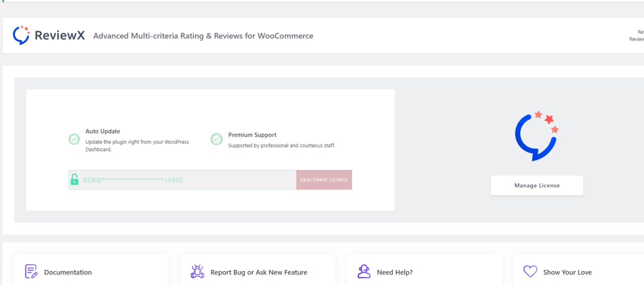The height and width of the screenshot is (285, 644).
Task: Click the Auto Update checkmark icon
Action: (x=74, y=139)
